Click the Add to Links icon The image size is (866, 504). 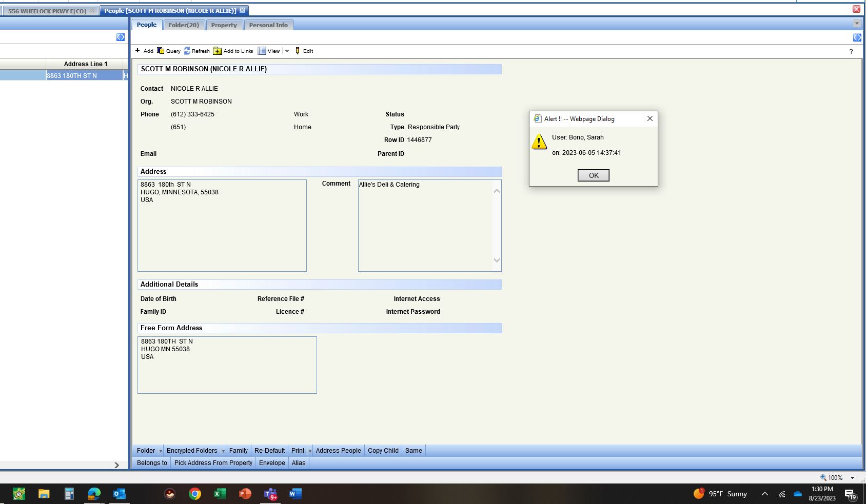[x=218, y=51]
